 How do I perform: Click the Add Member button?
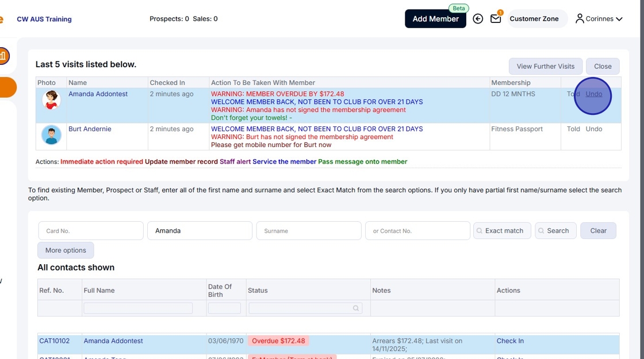coord(435,19)
